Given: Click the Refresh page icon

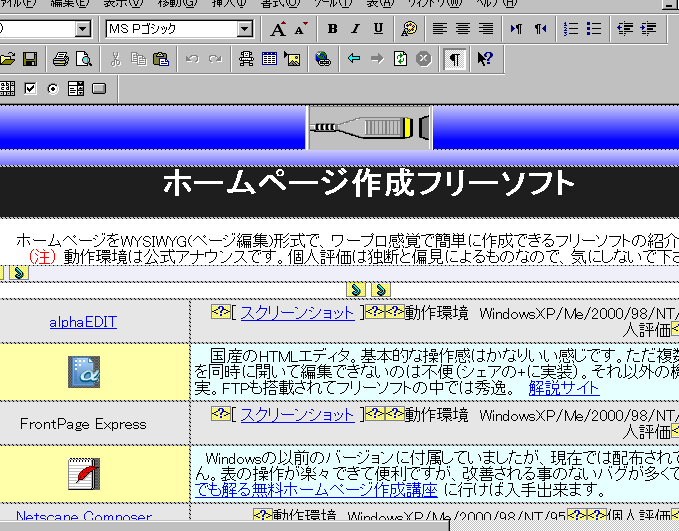Looking at the screenshot, I should (400, 59).
